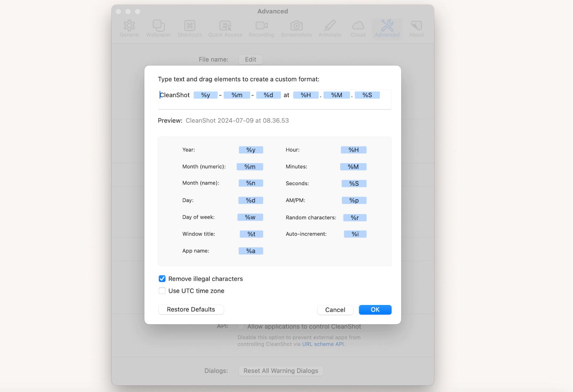The width and height of the screenshot is (573, 392).
Task: Toggle Allow applications to control CleanShot
Action: [x=241, y=326]
